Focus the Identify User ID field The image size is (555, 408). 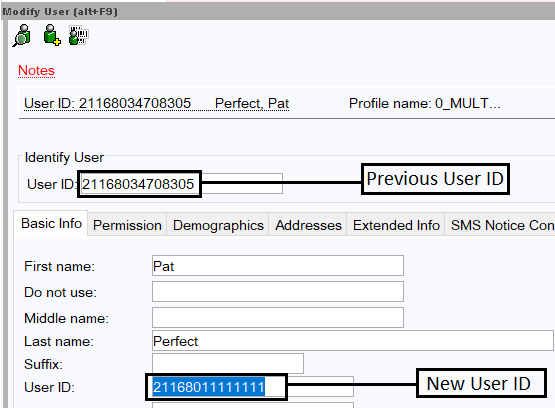(x=182, y=184)
